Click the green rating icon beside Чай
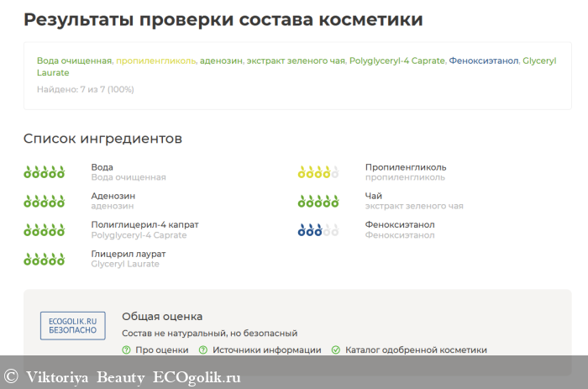 318,201
